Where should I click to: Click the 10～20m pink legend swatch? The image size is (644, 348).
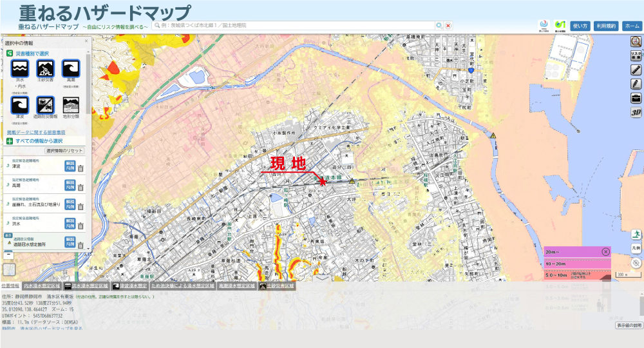(x=577, y=264)
